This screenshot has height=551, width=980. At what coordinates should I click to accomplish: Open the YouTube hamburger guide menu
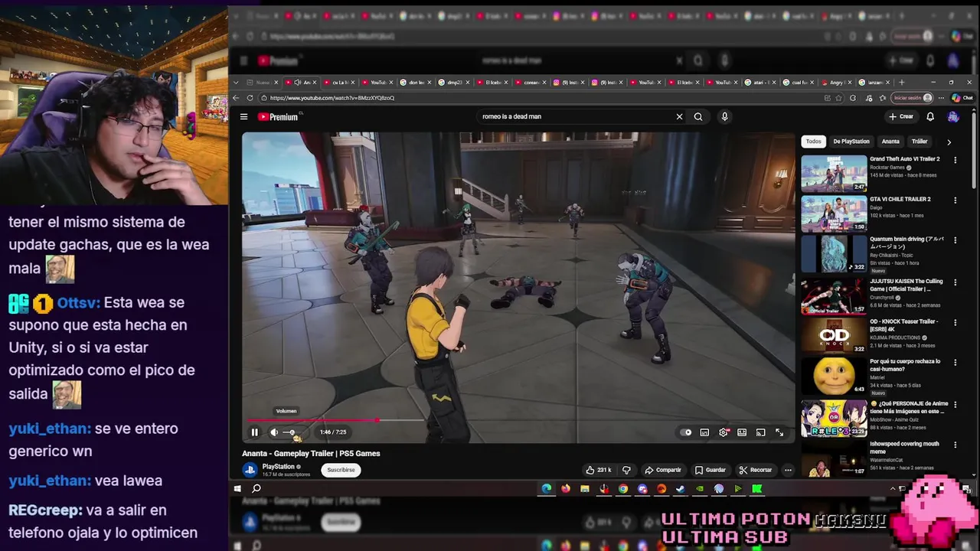coord(243,117)
